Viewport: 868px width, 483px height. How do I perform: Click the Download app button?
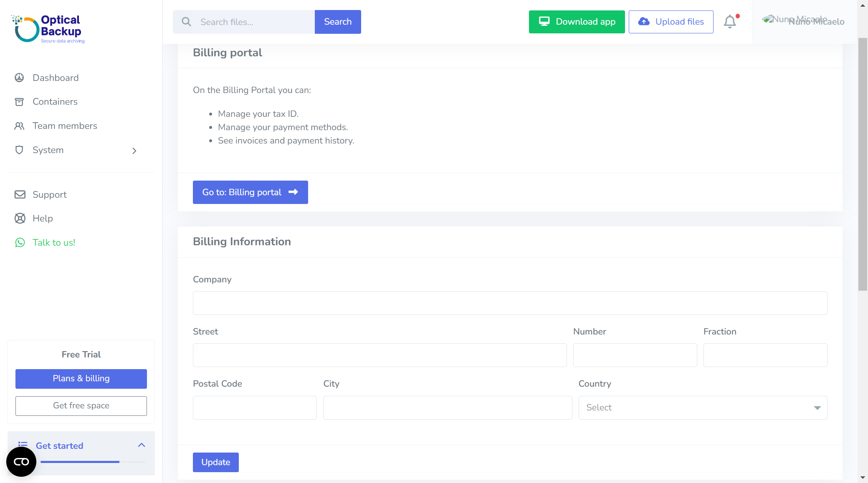coord(577,22)
